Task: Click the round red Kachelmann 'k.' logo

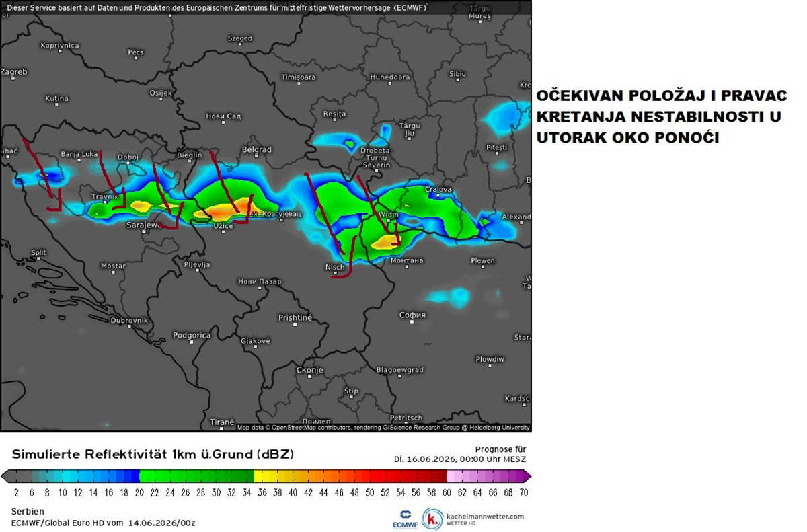Action: pos(432,519)
